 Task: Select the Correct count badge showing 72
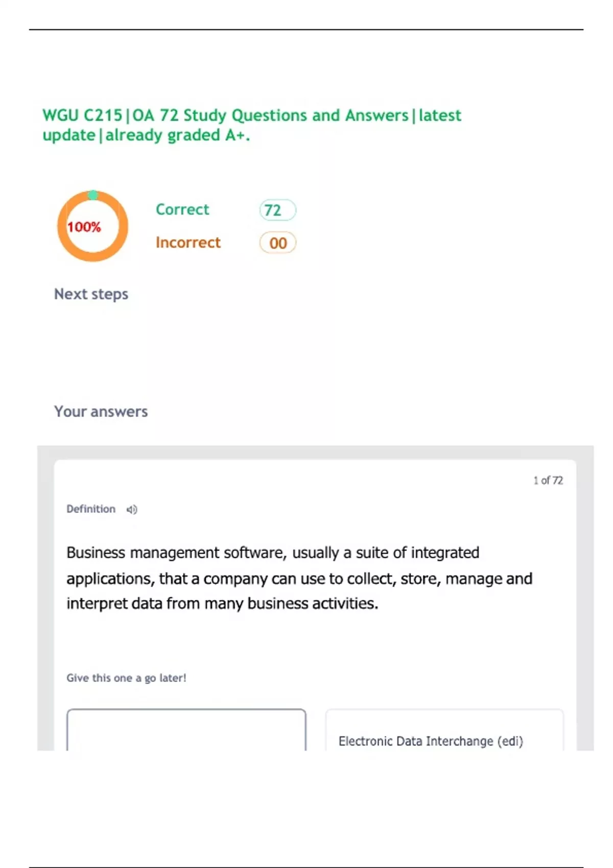click(x=277, y=210)
